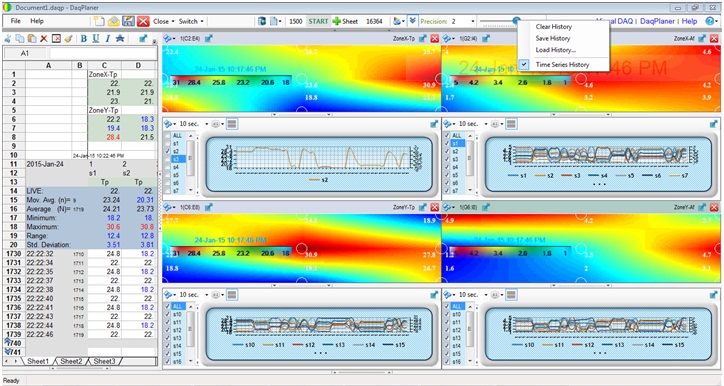Click the Open document envelope icon
Image resolution: width=724 pixels, height=386 pixels.
[x=114, y=21]
